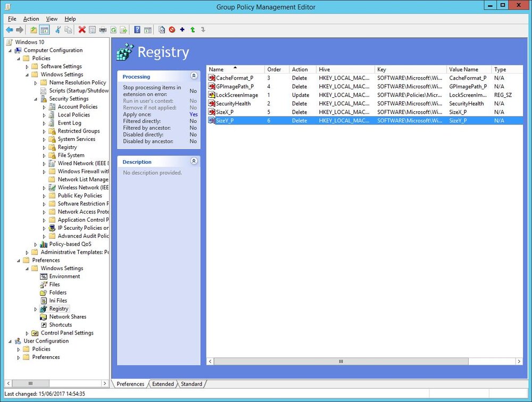Toggle the show/hide console tree icon
Screen dimensions: 532x402
45,30
